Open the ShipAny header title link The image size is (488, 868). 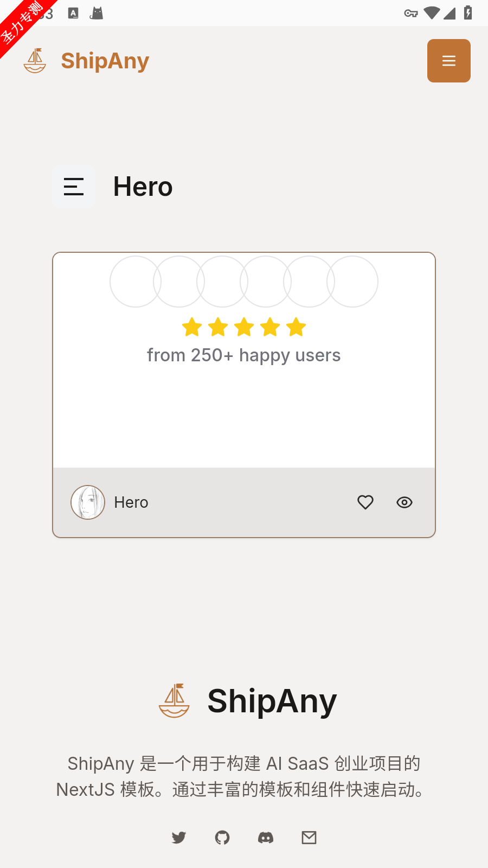point(105,61)
